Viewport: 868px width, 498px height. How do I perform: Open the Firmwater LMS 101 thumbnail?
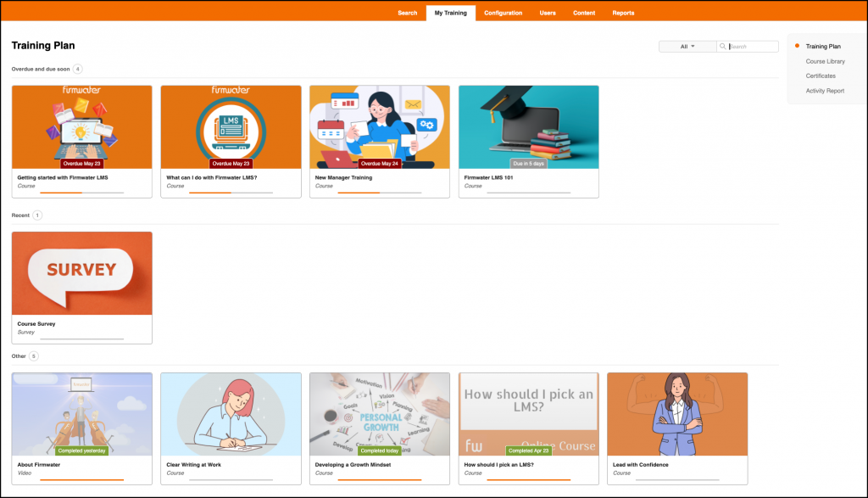529,127
